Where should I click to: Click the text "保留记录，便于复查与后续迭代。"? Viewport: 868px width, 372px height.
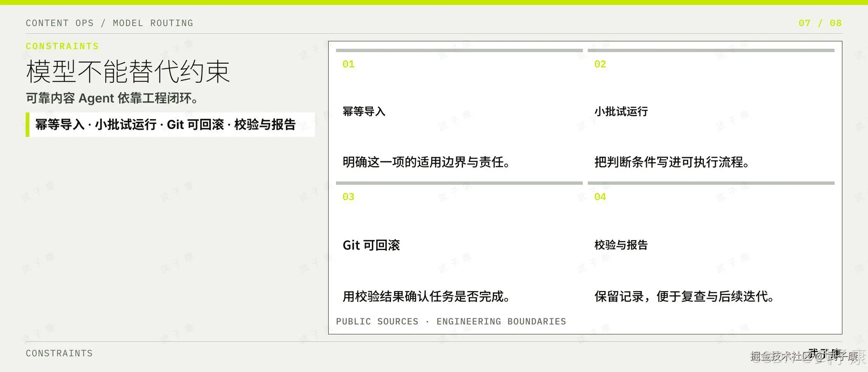[684, 296]
